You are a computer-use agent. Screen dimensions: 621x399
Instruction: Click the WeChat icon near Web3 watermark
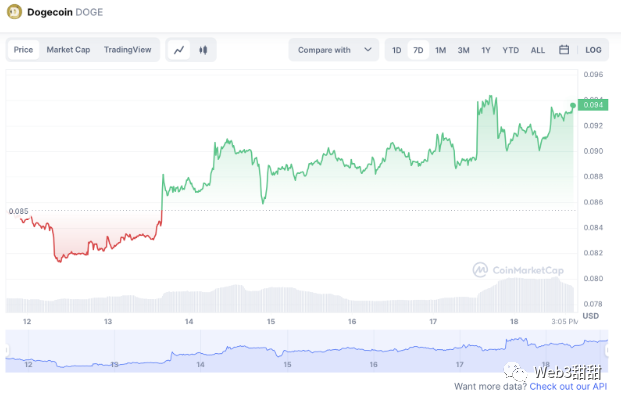click(515, 372)
